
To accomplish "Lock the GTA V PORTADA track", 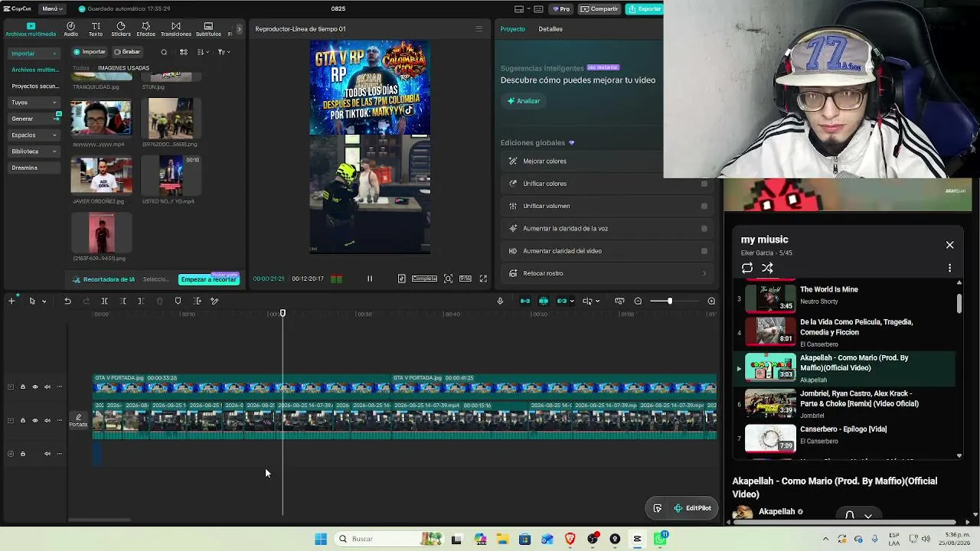I will point(22,386).
